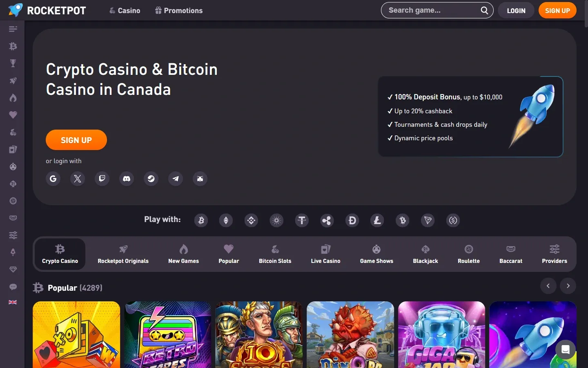The image size is (588, 368).
Task: Select Ethereum coin in Play with row
Action: click(x=226, y=221)
